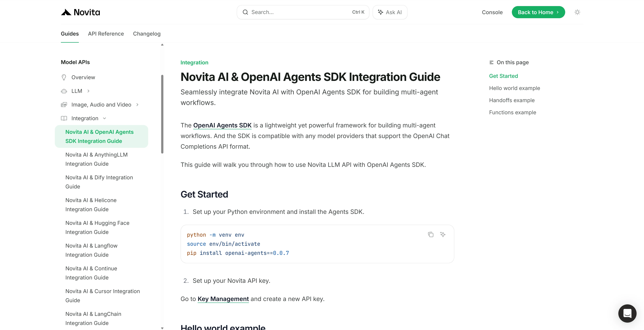Click the Integration book icon
644x330 pixels.
point(64,118)
